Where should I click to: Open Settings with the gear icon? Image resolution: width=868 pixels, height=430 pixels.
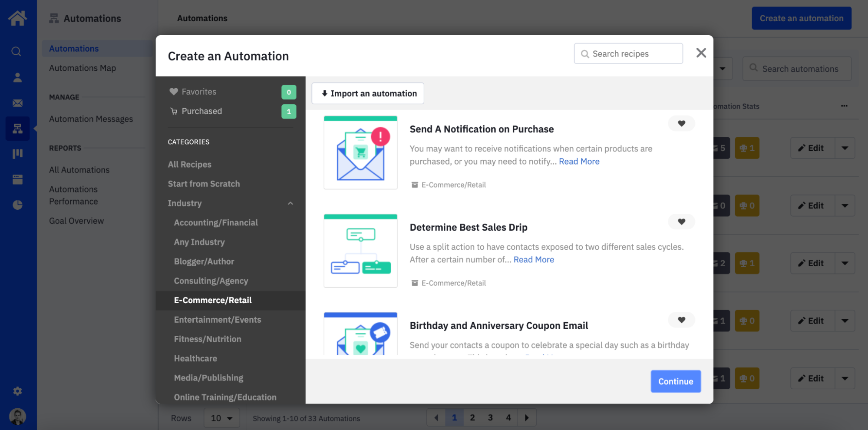[17, 391]
